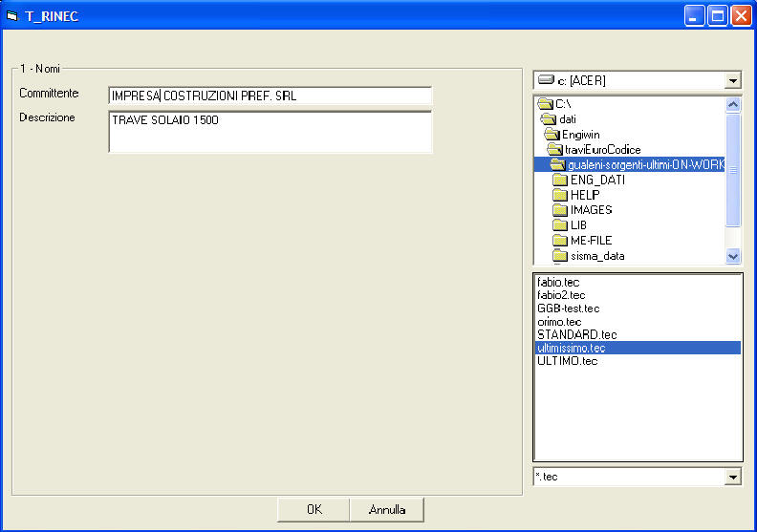Click the HELP folder icon

tap(560, 196)
